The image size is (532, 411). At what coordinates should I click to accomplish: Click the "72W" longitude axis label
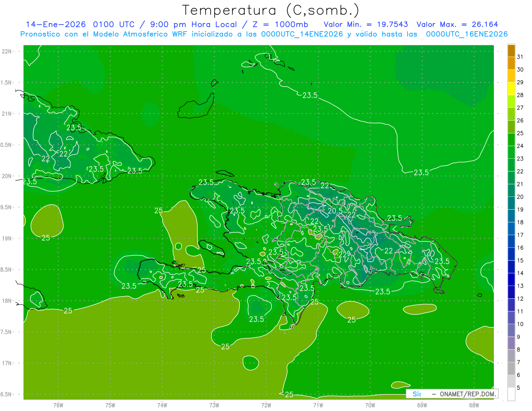point(266,405)
